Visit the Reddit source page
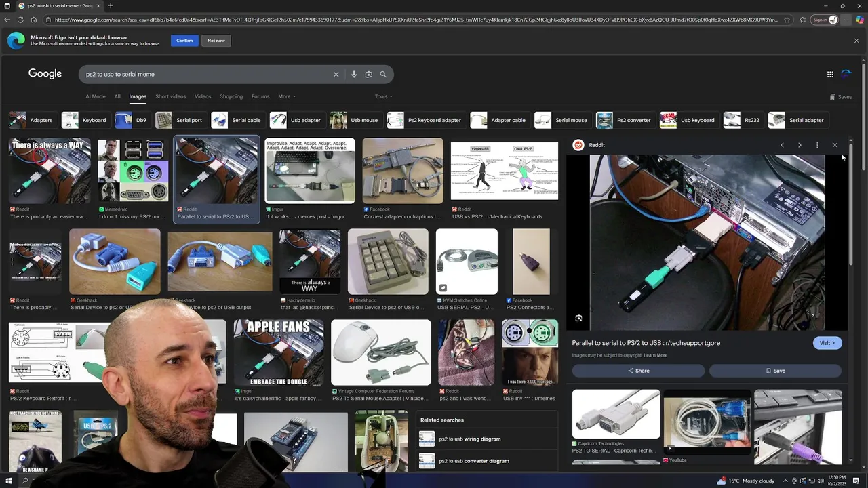This screenshot has height=488, width=868. point(827,343)
